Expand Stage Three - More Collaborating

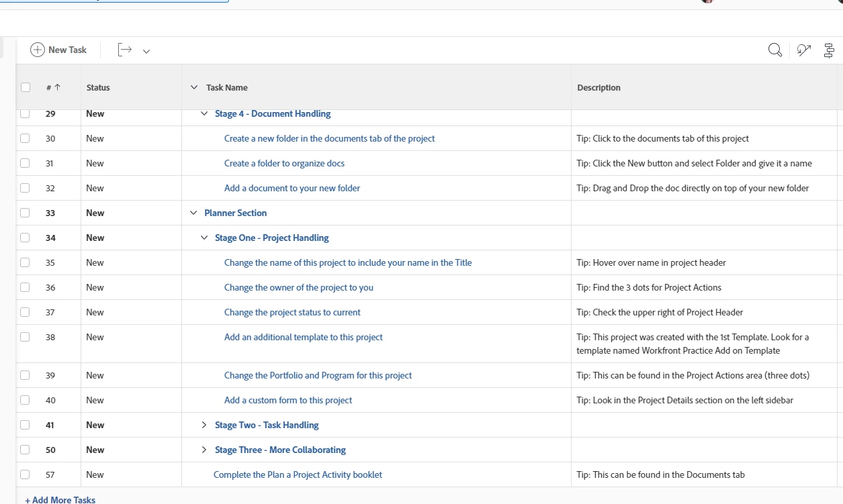204,450
